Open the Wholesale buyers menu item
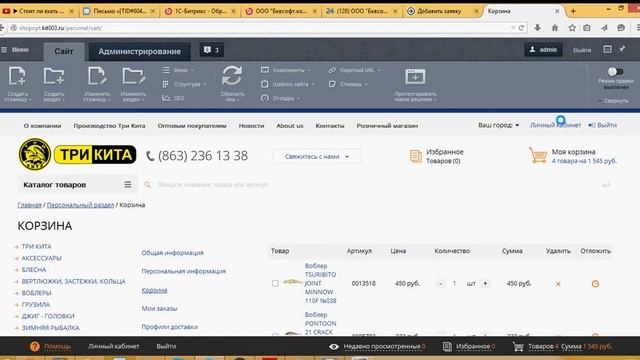The image size is (640, 360). pyautogui.click(x=192, y=126)
